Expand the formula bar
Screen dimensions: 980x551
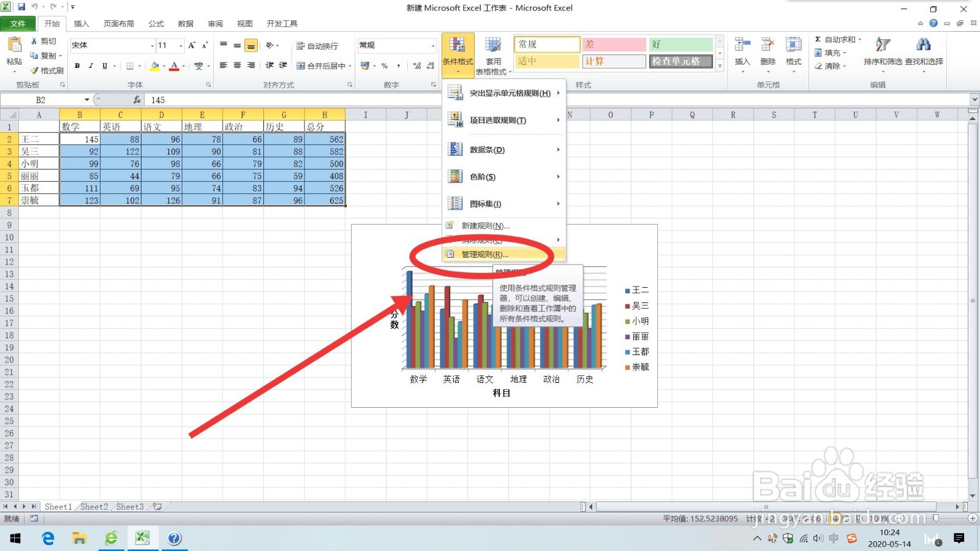(x=974, y=100)
